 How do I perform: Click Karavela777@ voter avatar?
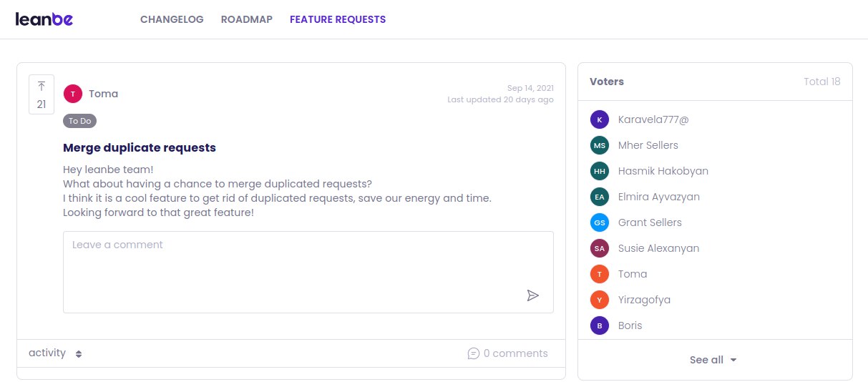[x=600, y=119]
